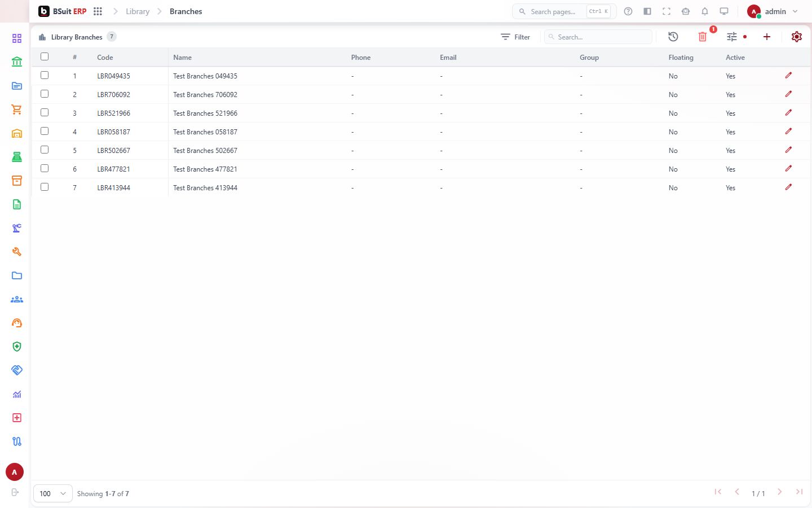
Task: Check the row for LBR502667
Action: click(x=45, y=150)
